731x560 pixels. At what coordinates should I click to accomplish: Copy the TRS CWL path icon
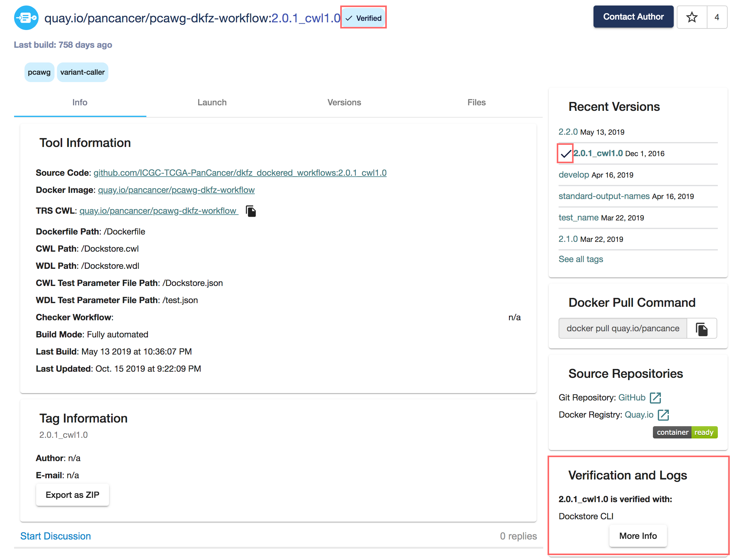(251, 211)
